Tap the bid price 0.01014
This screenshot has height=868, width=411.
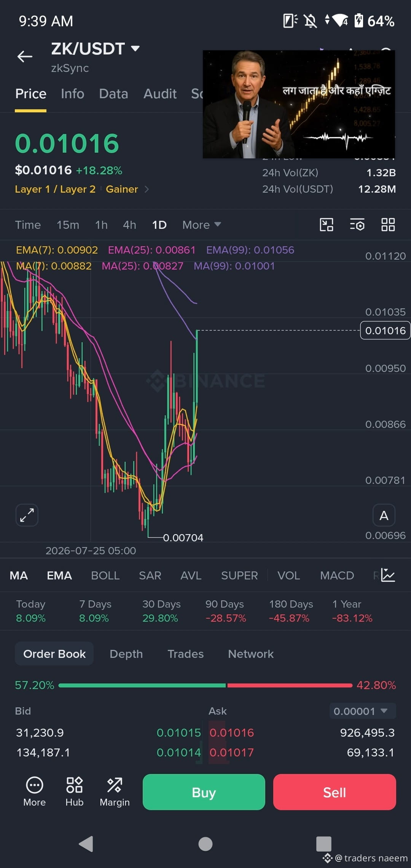(x=178, y=752)
